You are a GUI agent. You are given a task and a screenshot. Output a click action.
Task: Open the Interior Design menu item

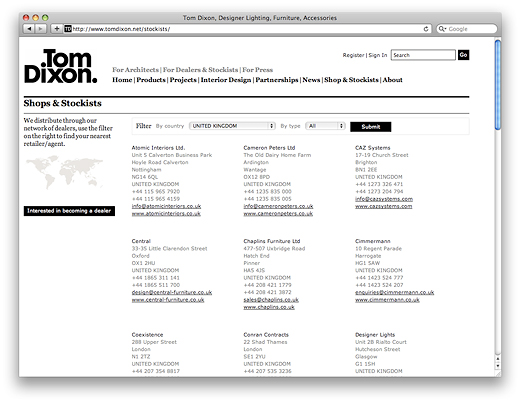click(x=226, y=80)
